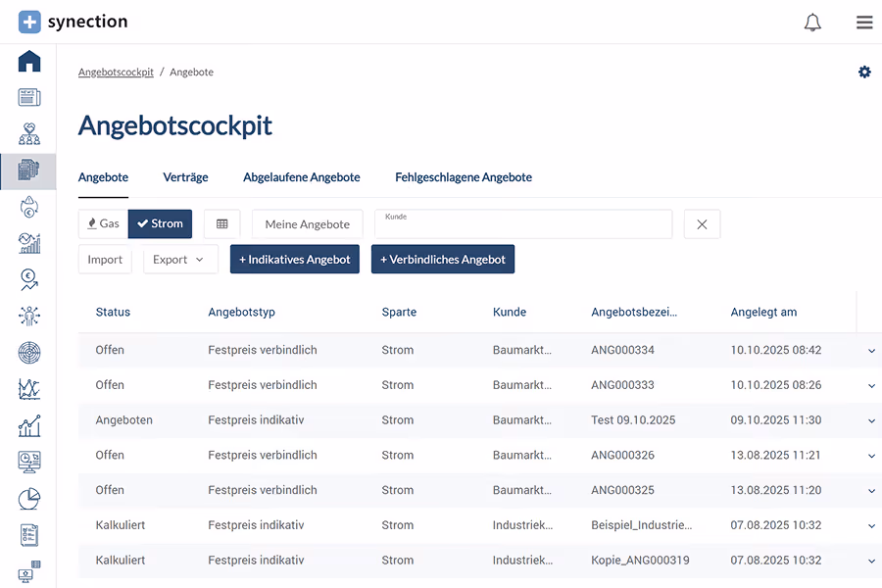Expand the row for ANG000334
Image resolution: width=882 pixels, height=588 pixels.
[870, 350]
